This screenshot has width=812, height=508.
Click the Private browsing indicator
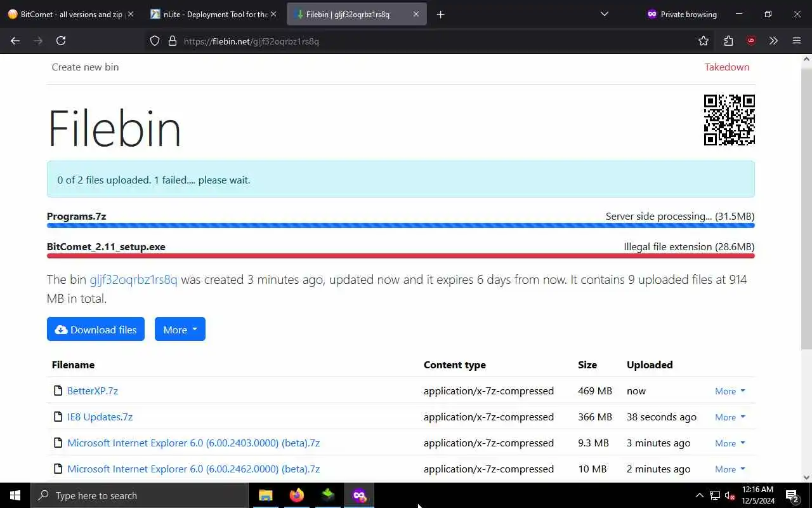tap(681, 14)
